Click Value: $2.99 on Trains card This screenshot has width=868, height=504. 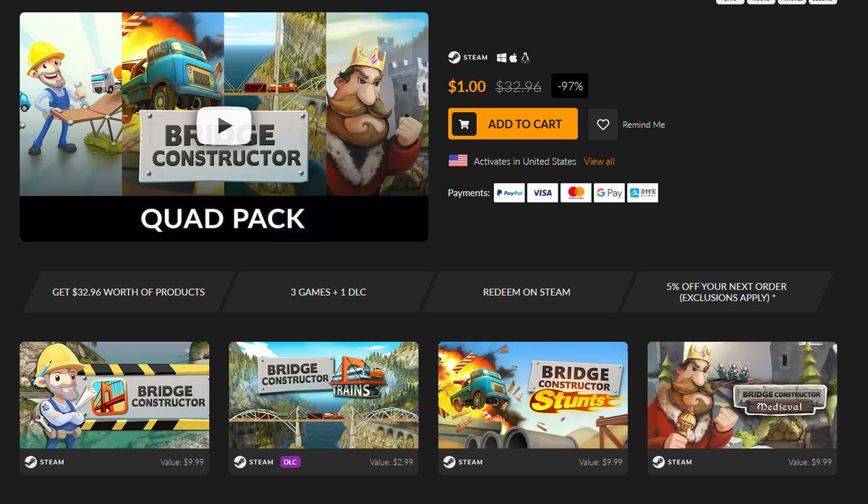coord(391,462)
